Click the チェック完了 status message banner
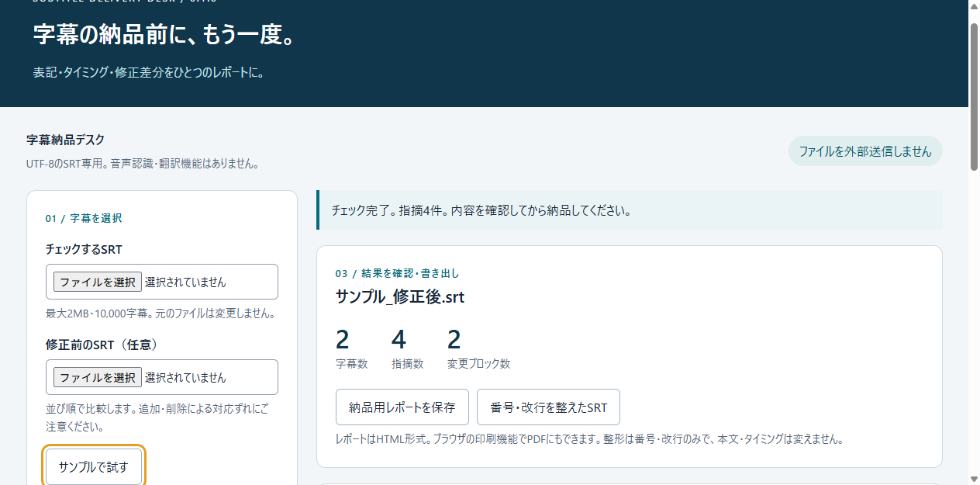 pos(630,210)
